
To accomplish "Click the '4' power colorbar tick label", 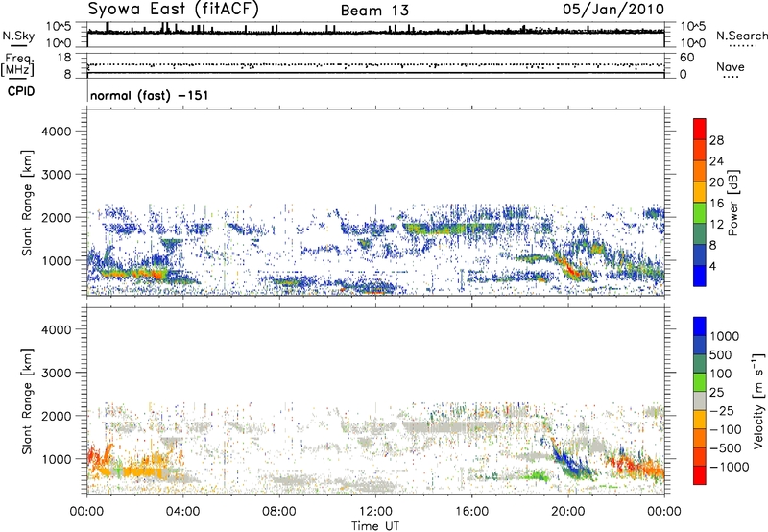I will point(713,267).
